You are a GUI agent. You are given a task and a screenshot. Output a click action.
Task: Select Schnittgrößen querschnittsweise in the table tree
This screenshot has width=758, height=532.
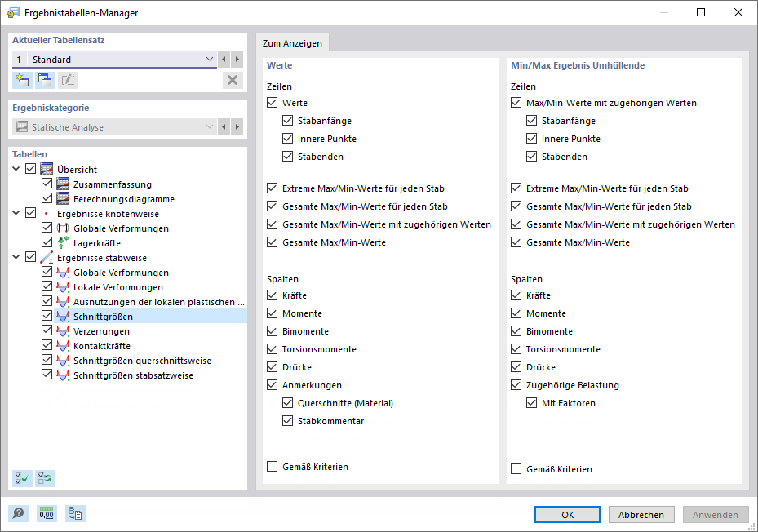[142, 361]
